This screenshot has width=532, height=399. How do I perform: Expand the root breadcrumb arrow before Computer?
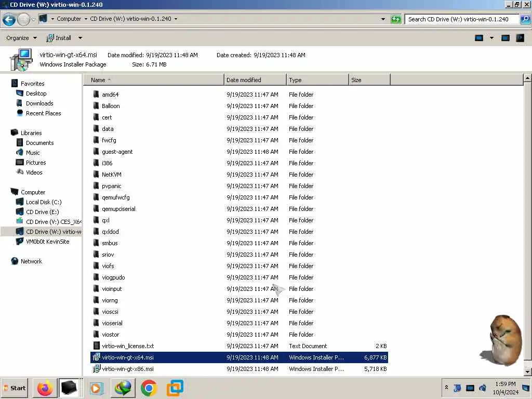52,19
